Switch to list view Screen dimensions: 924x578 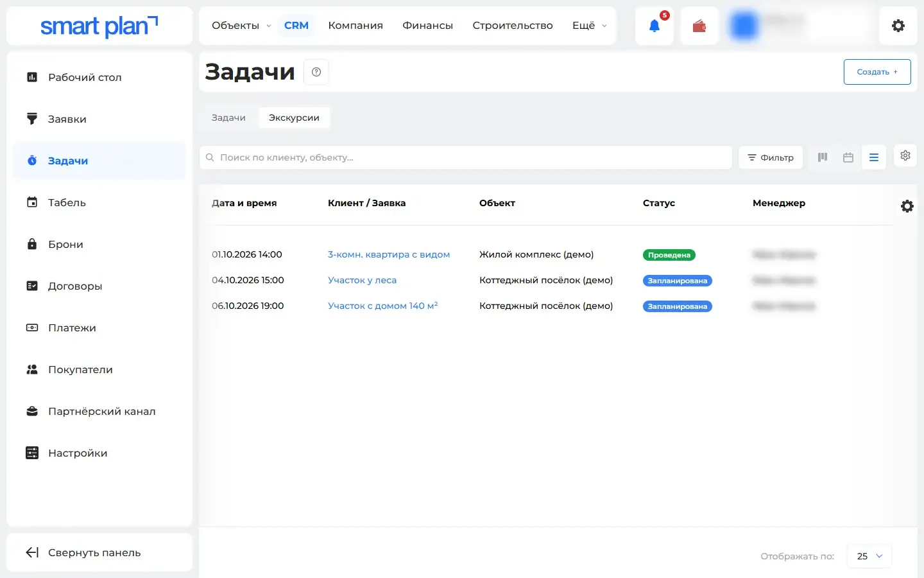point(874,157)
